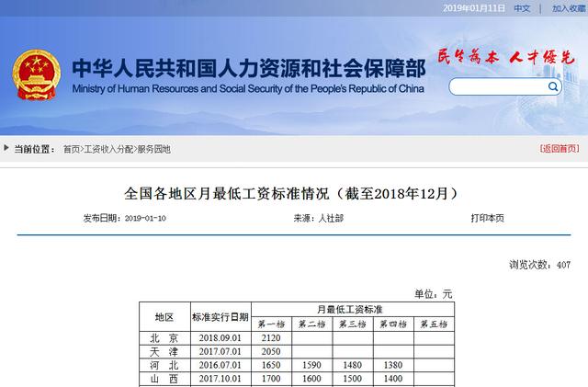588x387 pixels.
Task: Click inside the site search box
Action: click(497, 87)
